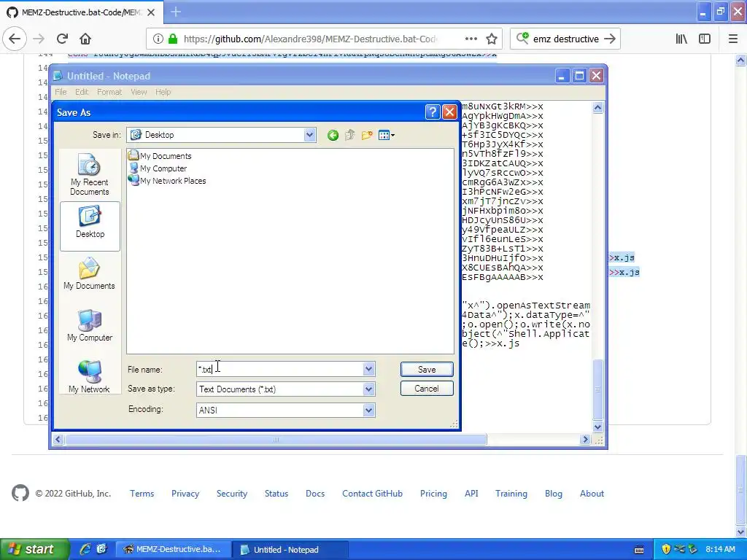The image size is (747, 560).
Task: Click the Save button
Action: click(427, 370)
